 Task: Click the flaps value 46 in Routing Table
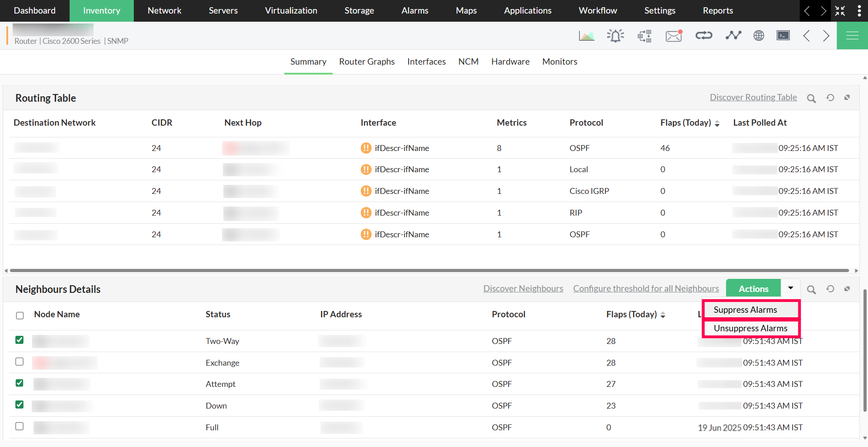click(665, 148)
